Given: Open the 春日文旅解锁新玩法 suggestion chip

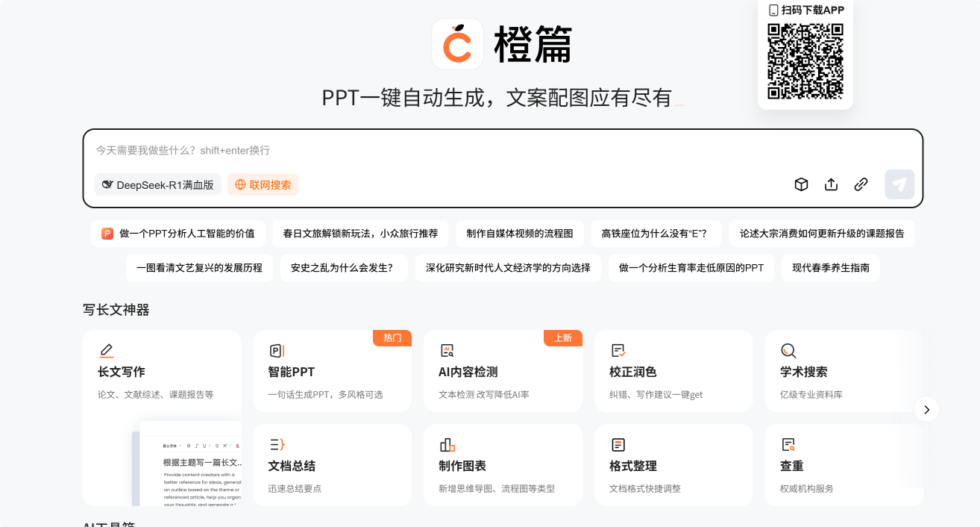Looking at the screenshot, I should click(x=360, y=234).
